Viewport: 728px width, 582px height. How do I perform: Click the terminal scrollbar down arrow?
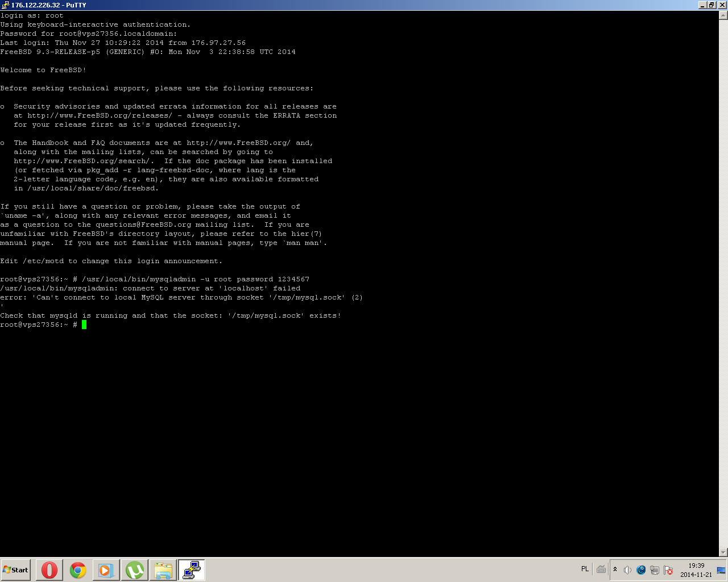(723, 552)
